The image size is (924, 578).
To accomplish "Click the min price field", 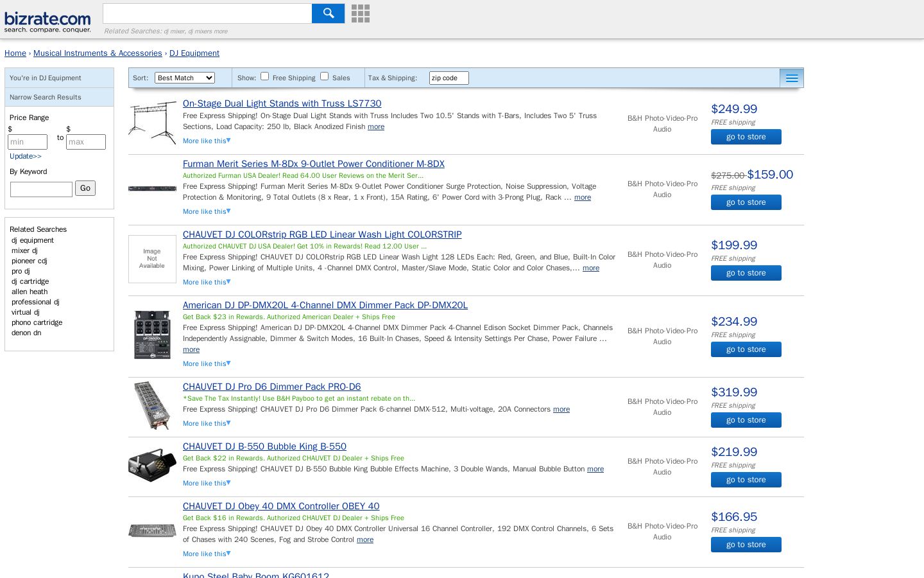I will coord(28,142).
